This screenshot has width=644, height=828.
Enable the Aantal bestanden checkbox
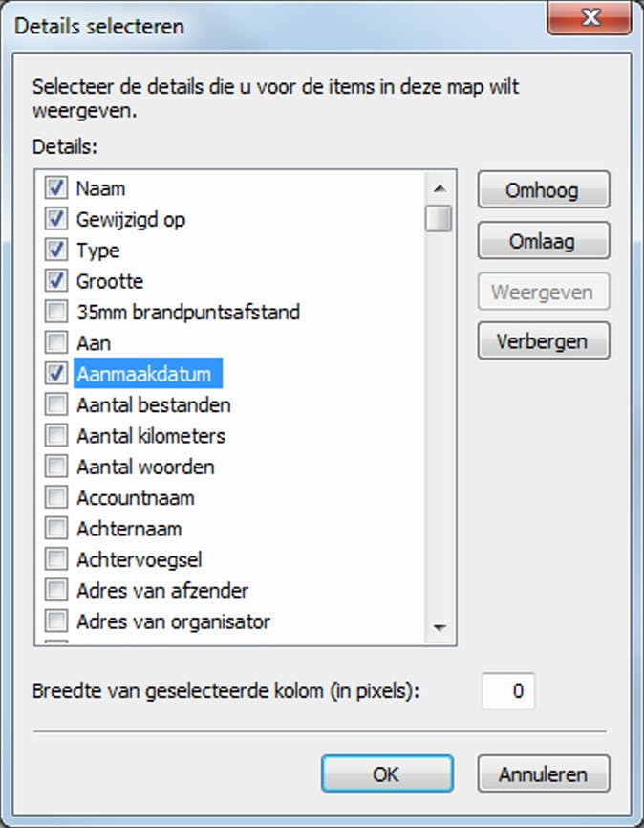[x=56, y=404]
